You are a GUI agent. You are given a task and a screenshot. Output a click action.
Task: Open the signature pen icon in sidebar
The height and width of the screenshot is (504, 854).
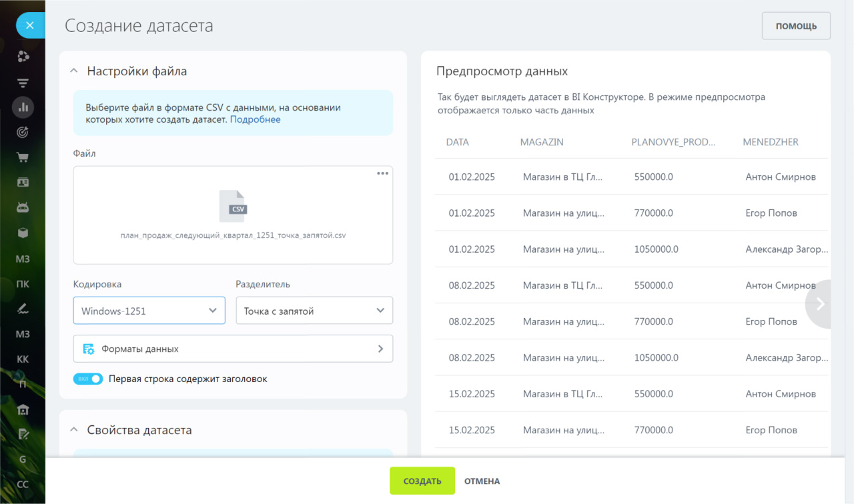pyautogui.click(x=23, y=309)
